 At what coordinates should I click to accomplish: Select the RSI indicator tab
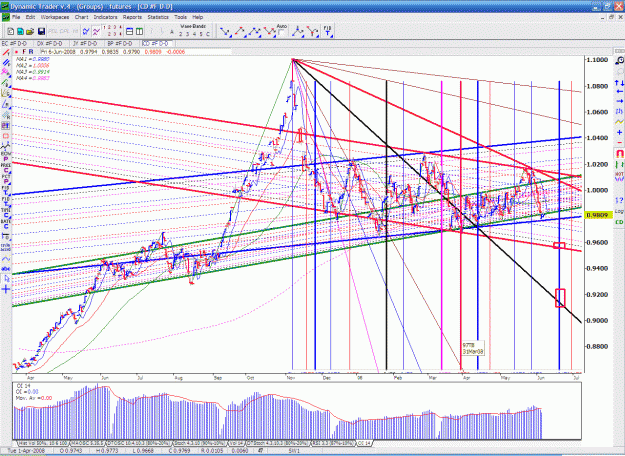coord(334,443)
